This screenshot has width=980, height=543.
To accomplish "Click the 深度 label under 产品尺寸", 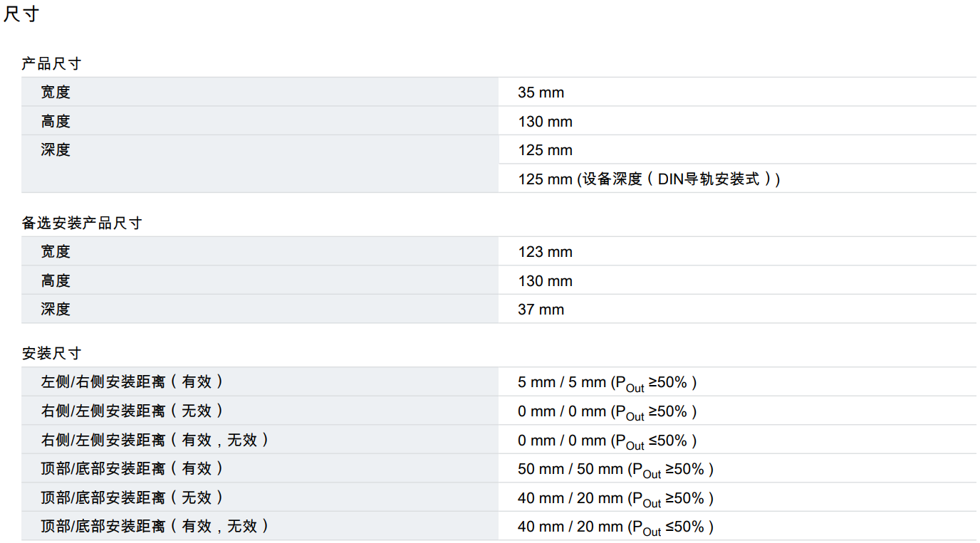I will pos(56,150).
